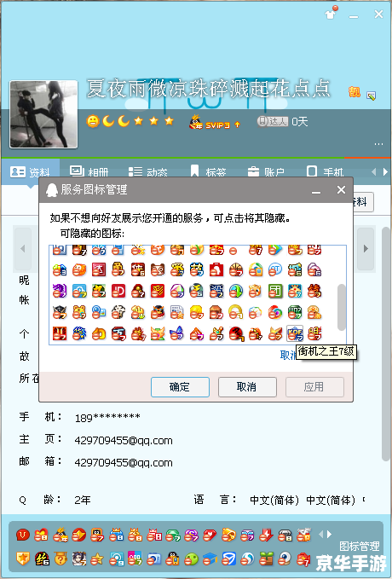Click the email 429709455@qq.com in 邮箱 row

(x=124, y=463)
